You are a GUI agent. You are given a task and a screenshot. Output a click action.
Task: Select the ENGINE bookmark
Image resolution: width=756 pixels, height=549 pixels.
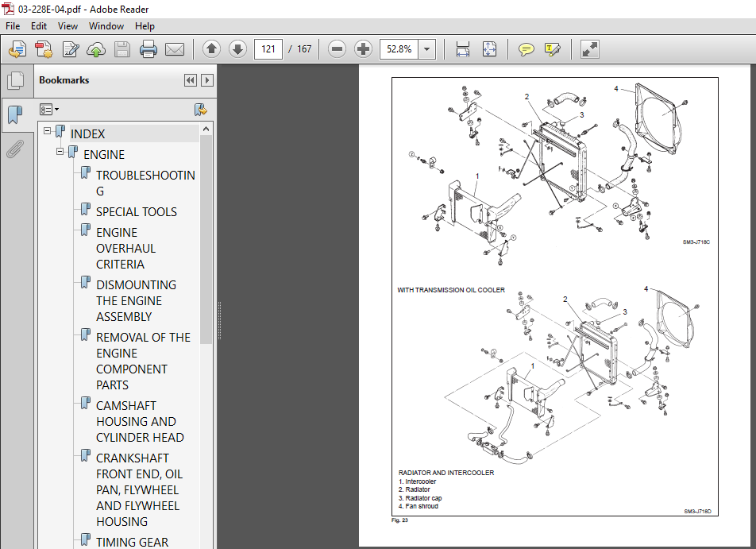click(x=104, y=154)
